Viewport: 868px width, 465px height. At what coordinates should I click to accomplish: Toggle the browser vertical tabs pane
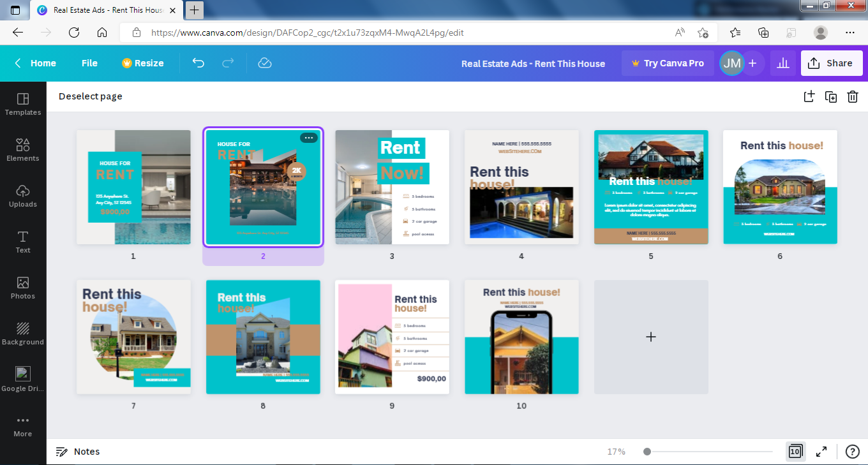15,10
